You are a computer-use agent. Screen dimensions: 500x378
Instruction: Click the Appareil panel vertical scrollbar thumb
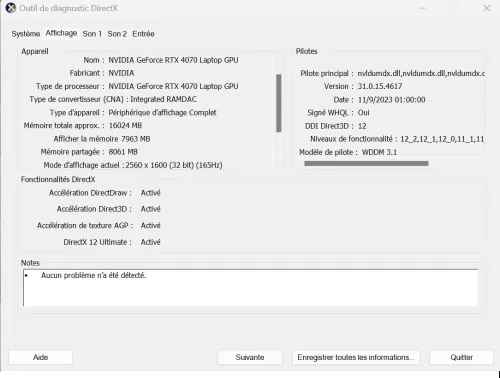[279, 103]
